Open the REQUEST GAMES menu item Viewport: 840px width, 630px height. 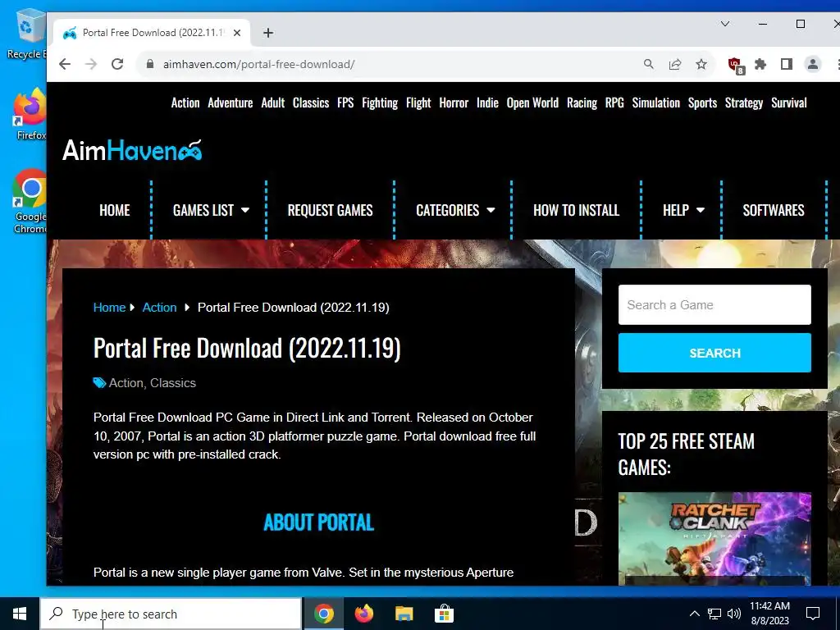pos(330,210)
